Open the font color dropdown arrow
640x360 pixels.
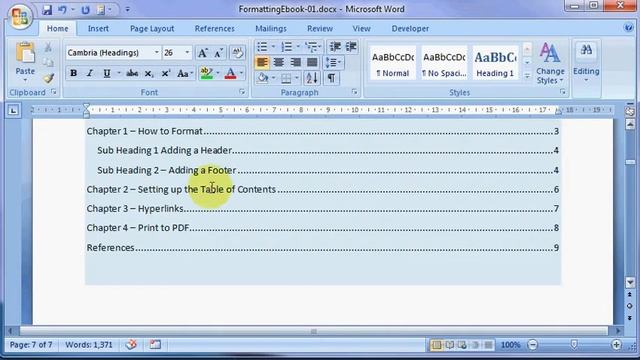[241, 73]
